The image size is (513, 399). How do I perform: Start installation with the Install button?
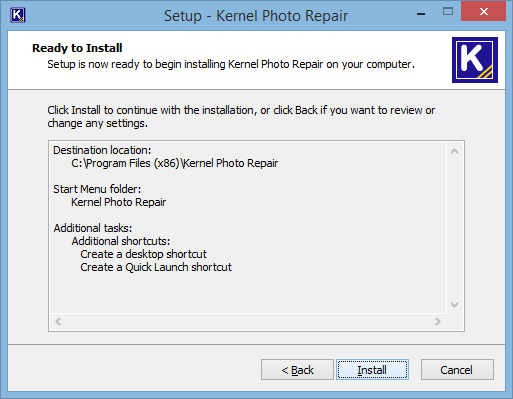372,370
